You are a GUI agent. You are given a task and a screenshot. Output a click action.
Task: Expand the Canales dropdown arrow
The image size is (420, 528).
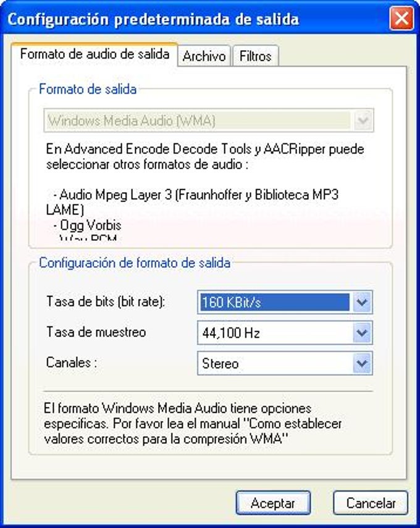point(362,363)
